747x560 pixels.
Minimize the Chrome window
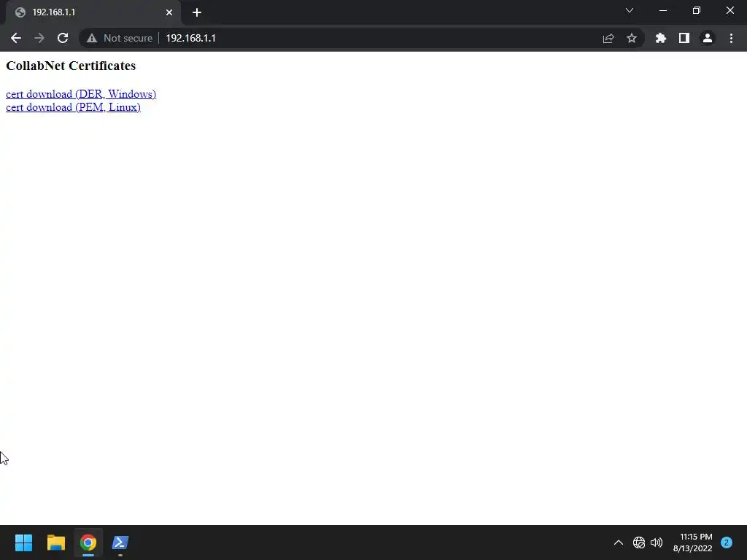click(x=663, y=10)
